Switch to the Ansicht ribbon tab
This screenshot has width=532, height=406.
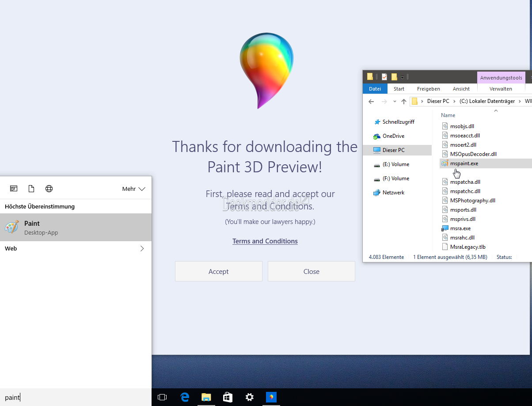461,89
